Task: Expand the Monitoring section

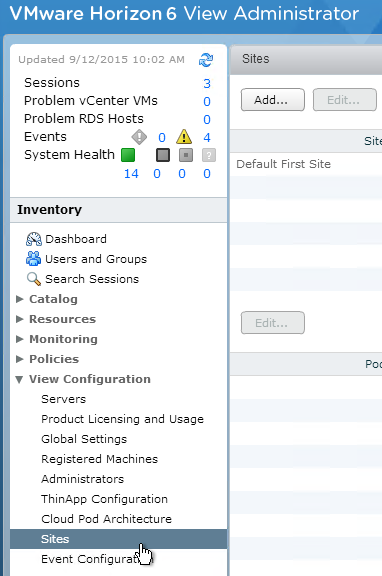Action: (x=20, y=339)
